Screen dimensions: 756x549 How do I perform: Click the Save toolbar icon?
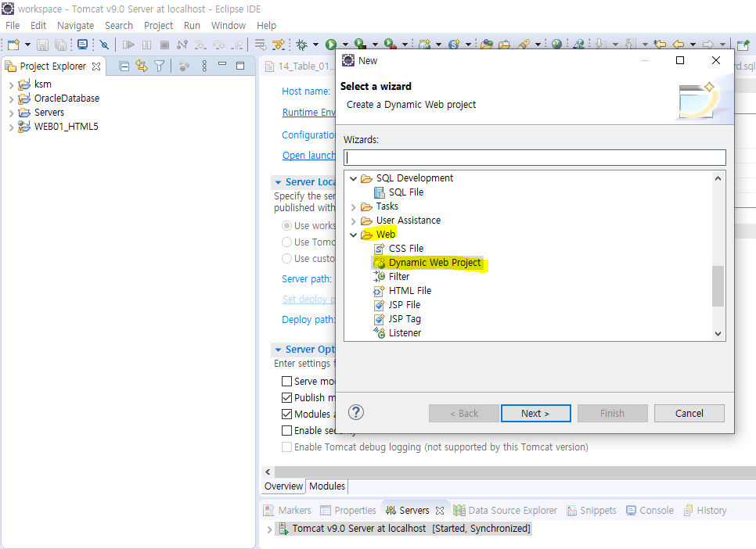pyautogui.click(x=42, y=45)
